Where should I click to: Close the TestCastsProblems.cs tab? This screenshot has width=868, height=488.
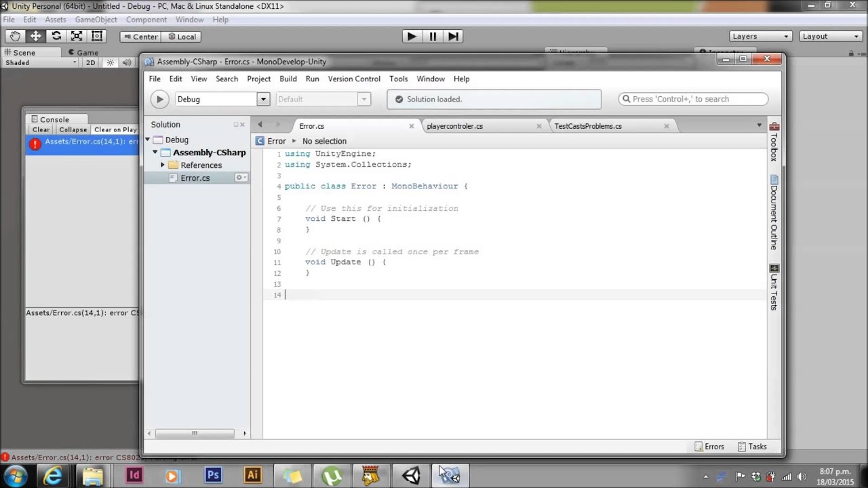pyautogui.click(x=667, y=126)
